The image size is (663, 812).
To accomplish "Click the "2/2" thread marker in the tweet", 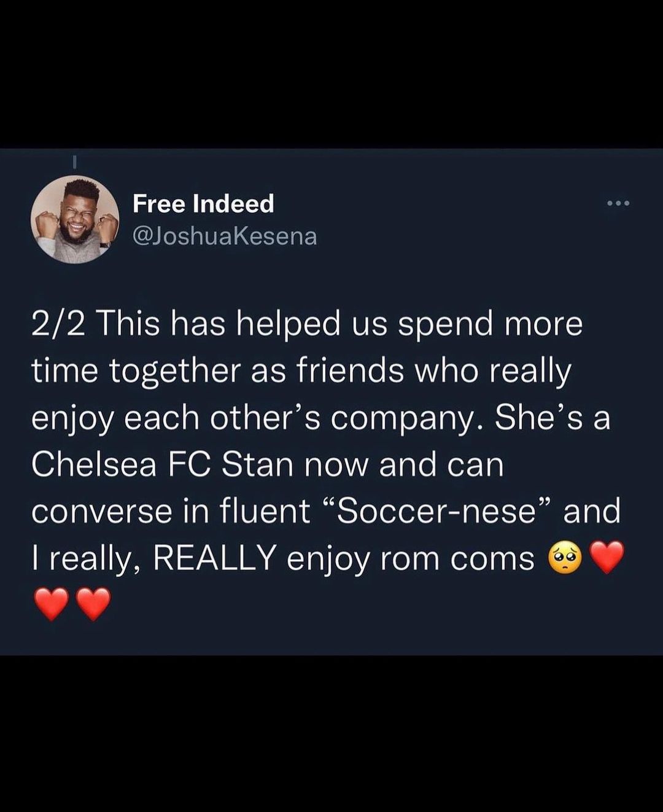I will point(58,324).
